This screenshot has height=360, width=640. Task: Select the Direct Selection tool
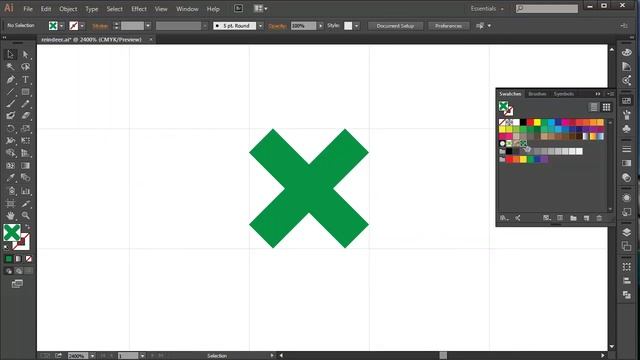point(25,54)
